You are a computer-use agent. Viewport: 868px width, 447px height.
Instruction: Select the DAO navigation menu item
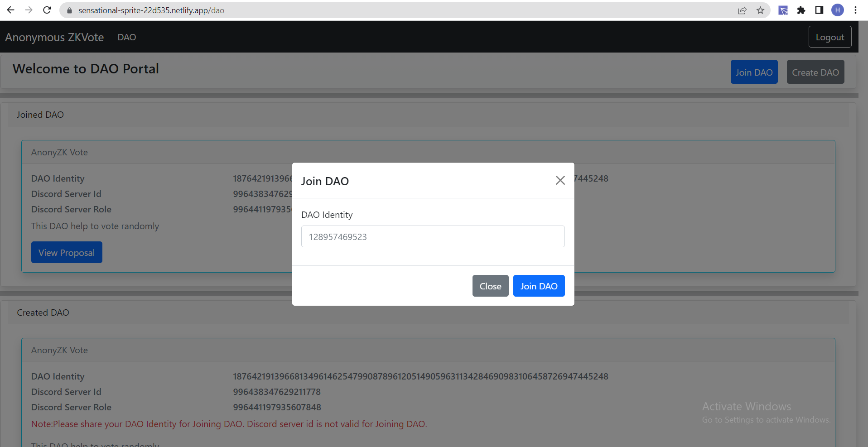click(127, 37)
